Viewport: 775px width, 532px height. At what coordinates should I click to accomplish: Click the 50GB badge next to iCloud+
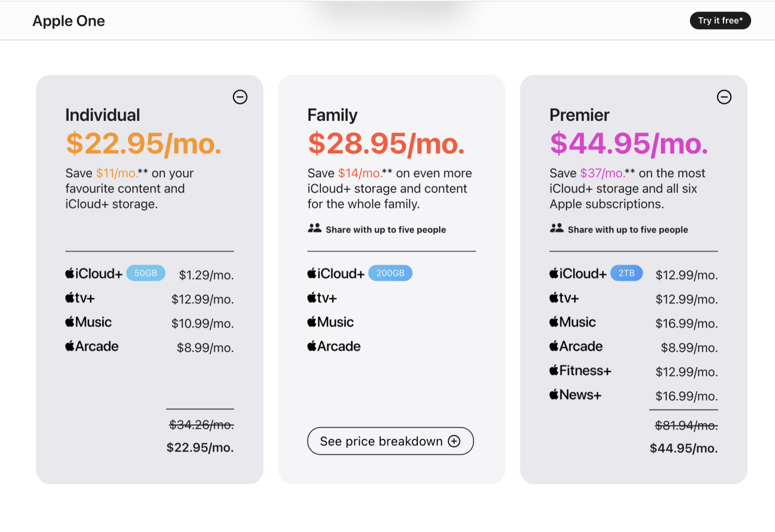point(146,273)
